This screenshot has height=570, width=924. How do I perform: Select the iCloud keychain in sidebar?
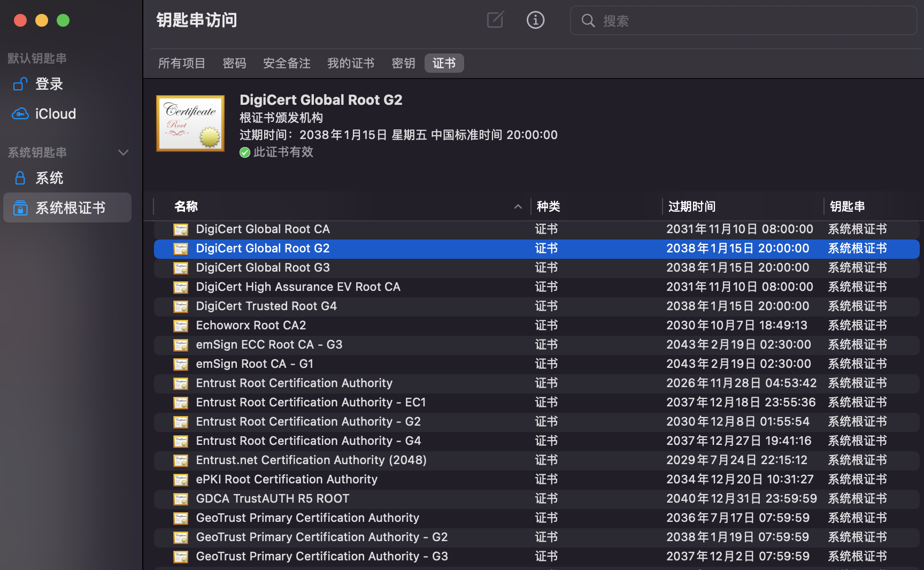tap(67, 114)
